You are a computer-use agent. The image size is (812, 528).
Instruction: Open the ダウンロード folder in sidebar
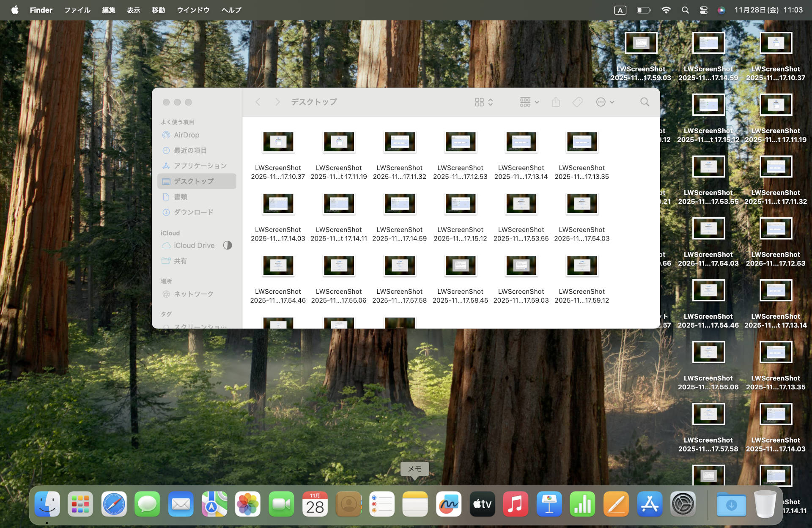193,212
